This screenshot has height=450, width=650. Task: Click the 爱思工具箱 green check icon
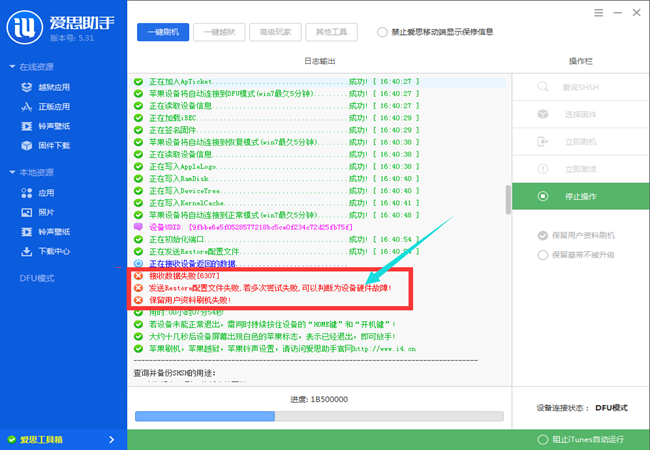point(12,440)
